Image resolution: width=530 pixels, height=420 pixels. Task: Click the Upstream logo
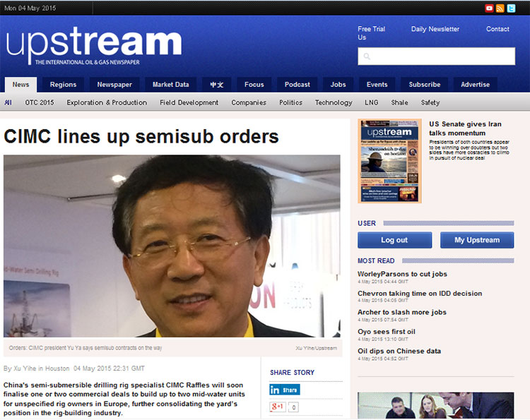tap(94, 45)
